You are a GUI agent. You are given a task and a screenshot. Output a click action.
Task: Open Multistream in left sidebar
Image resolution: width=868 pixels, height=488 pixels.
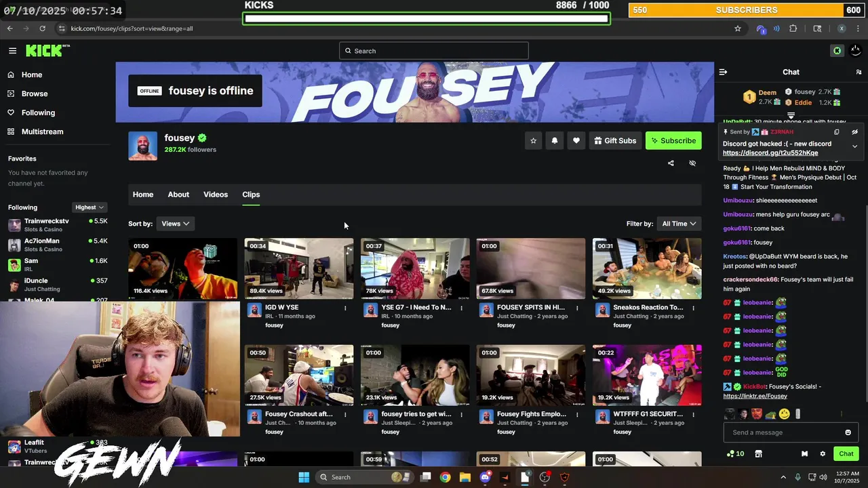(42, 131)
